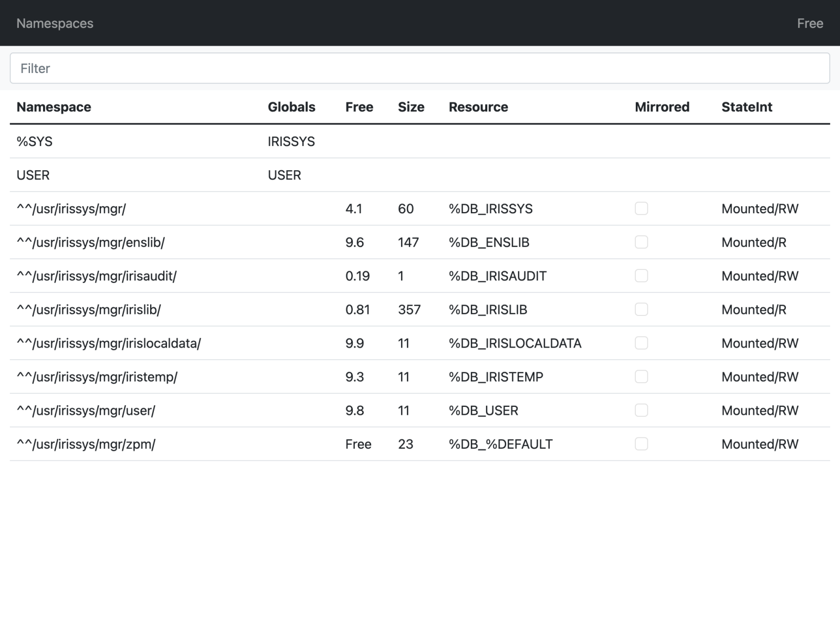The width and height of the screenshot is (840, 630).
Task: Open the USER namespace entry
Action: [x=33, y=175]
